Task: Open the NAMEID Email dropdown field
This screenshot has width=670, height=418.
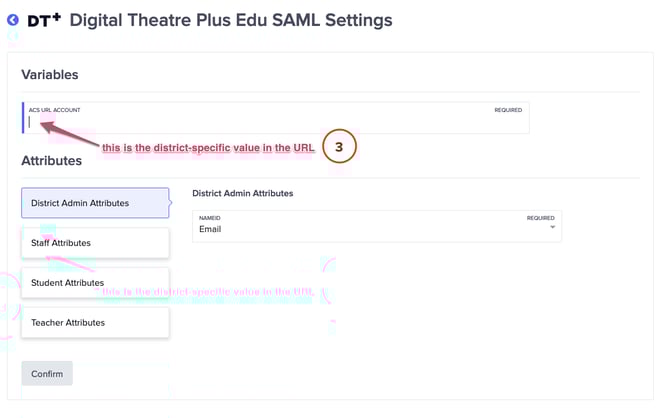Action: tap(376, 227)
